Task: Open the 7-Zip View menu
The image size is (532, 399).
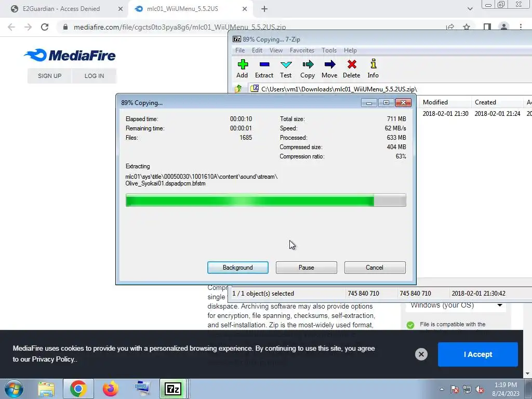Action: [276, 50]
